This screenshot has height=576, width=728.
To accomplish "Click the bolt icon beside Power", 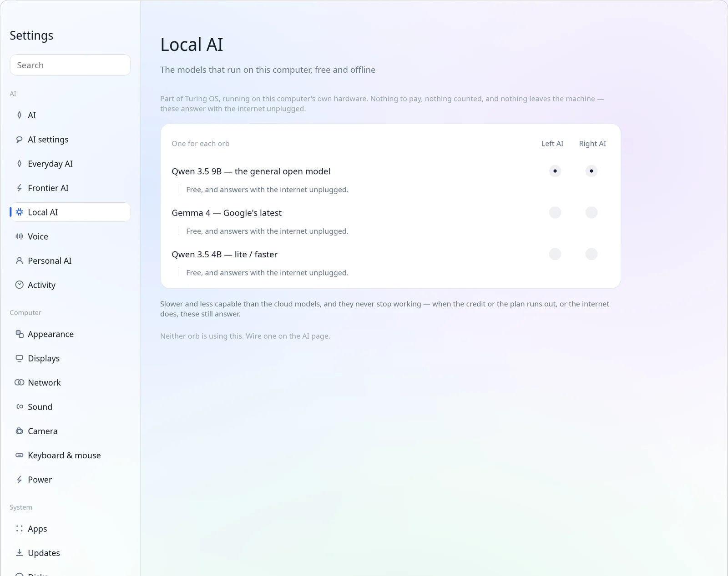I will (x=19, y=479).
